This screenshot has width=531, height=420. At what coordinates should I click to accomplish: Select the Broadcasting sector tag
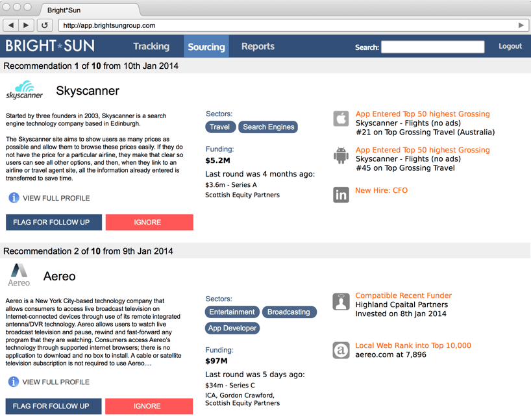click(290, 312)
